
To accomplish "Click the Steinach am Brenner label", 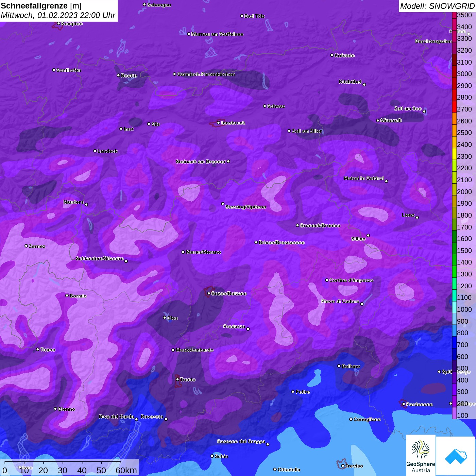I will tap(201, 161).
